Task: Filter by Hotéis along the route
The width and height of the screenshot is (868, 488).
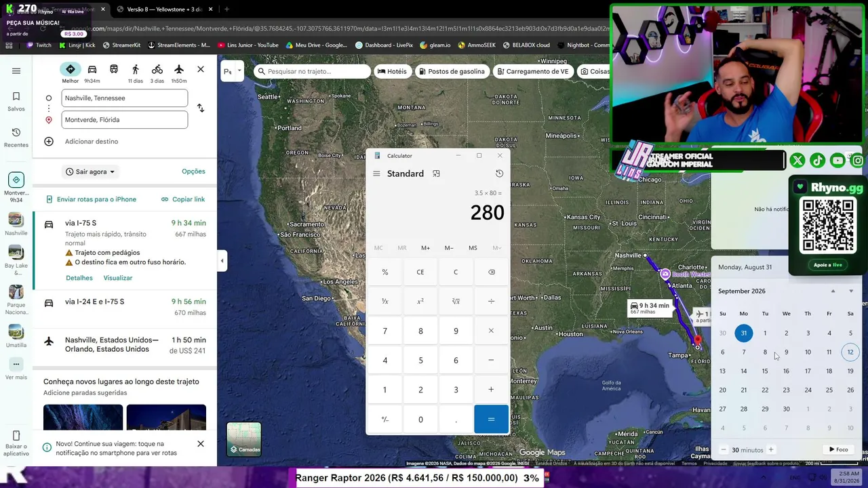Action: click(392, 71)
